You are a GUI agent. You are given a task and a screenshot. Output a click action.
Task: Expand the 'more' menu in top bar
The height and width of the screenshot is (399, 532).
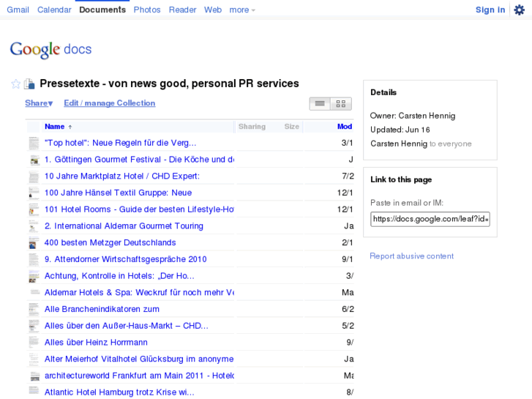pyautogui.click(x=242, y=10)
